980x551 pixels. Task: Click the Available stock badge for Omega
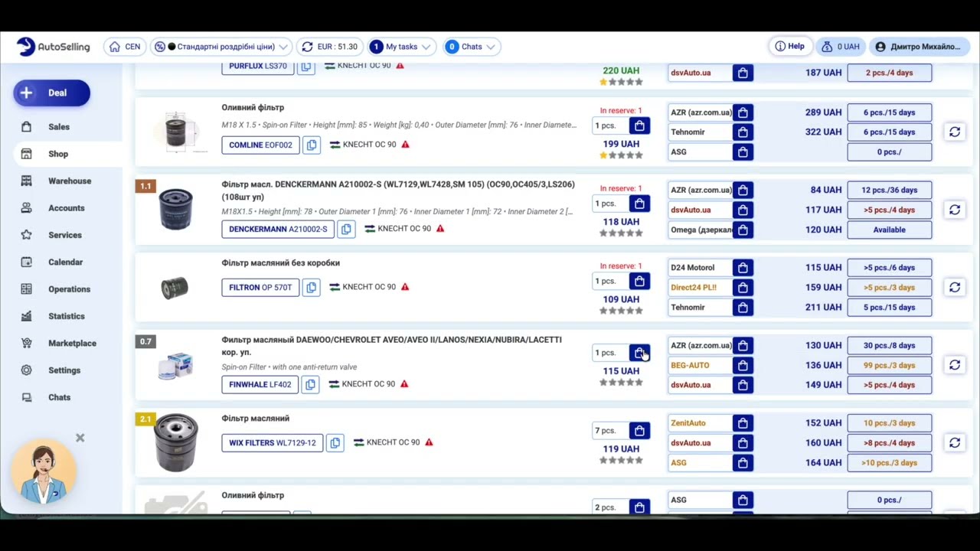(x=889, y=230)
